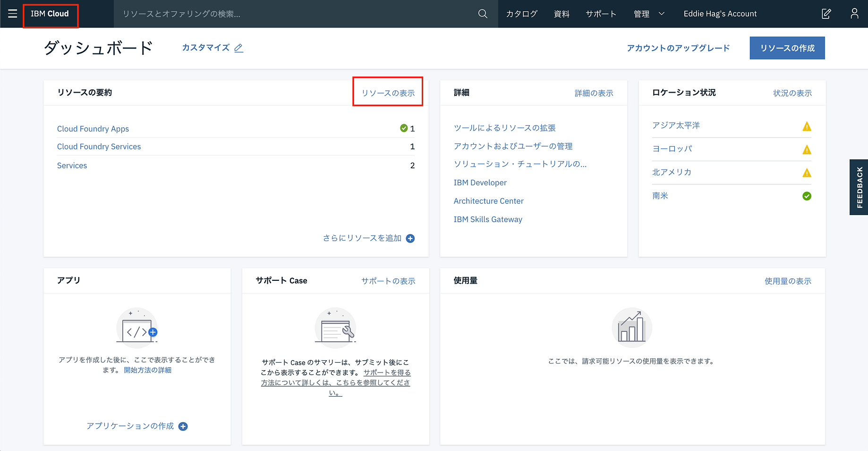Open Architecture Center link
Image resolution: width=868 pixels, height=451 pixels.
488,201
